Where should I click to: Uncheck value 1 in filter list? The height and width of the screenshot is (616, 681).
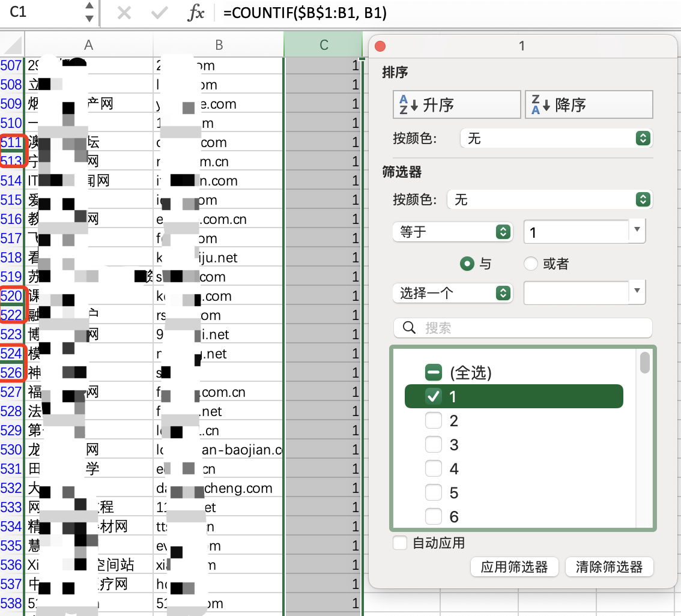[x=433, y=396]
